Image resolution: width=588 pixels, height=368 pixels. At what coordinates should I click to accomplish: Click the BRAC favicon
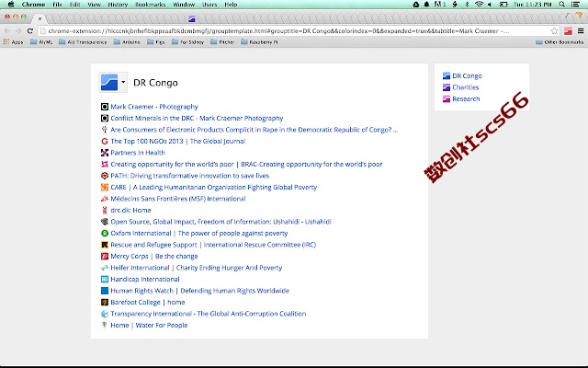pos(105,164)
